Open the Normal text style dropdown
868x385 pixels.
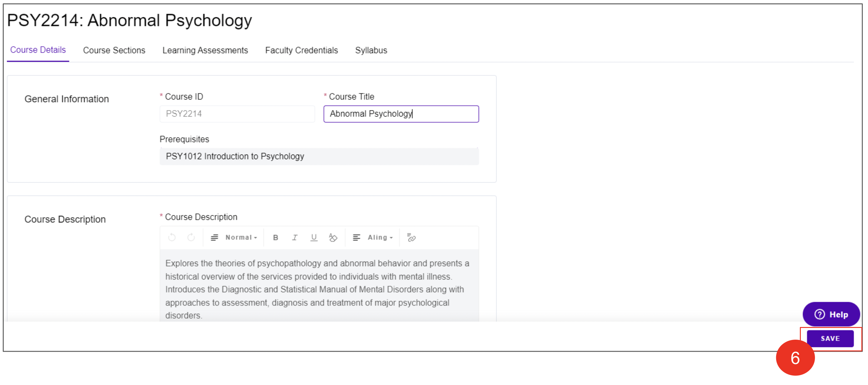(241, 238)
